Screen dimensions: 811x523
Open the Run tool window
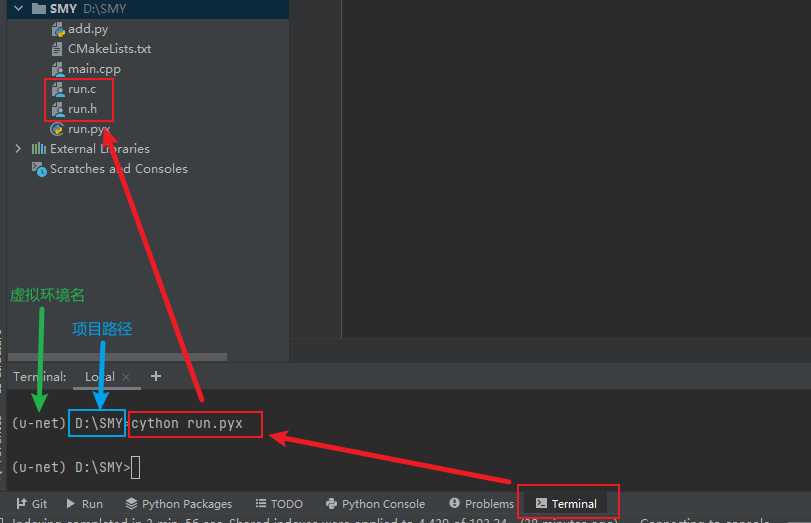coord(85,504)
